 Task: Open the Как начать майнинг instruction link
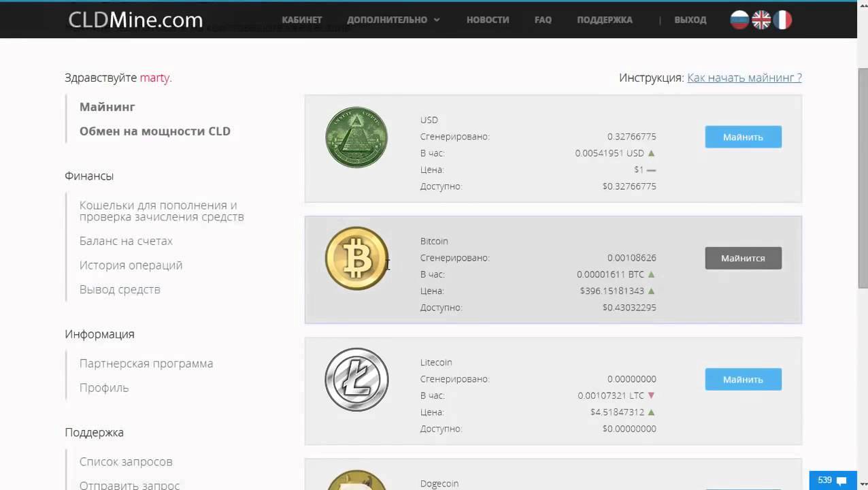tap(744, 78)
